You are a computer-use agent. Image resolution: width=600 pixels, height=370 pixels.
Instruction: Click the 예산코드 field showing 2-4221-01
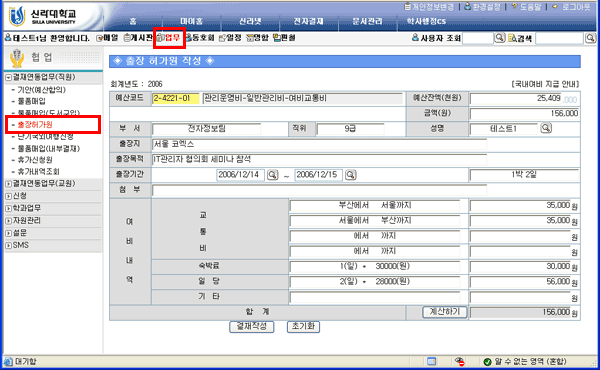coord(176,98)
